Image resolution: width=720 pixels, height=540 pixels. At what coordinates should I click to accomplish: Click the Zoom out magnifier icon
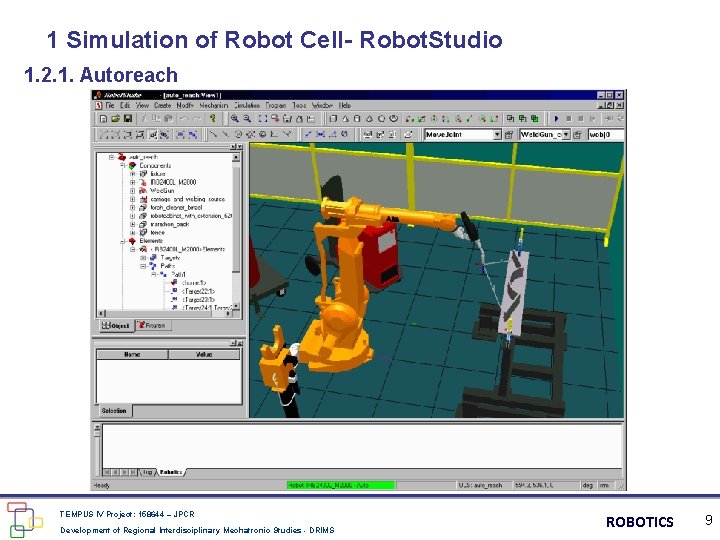(x=247, y=119)
